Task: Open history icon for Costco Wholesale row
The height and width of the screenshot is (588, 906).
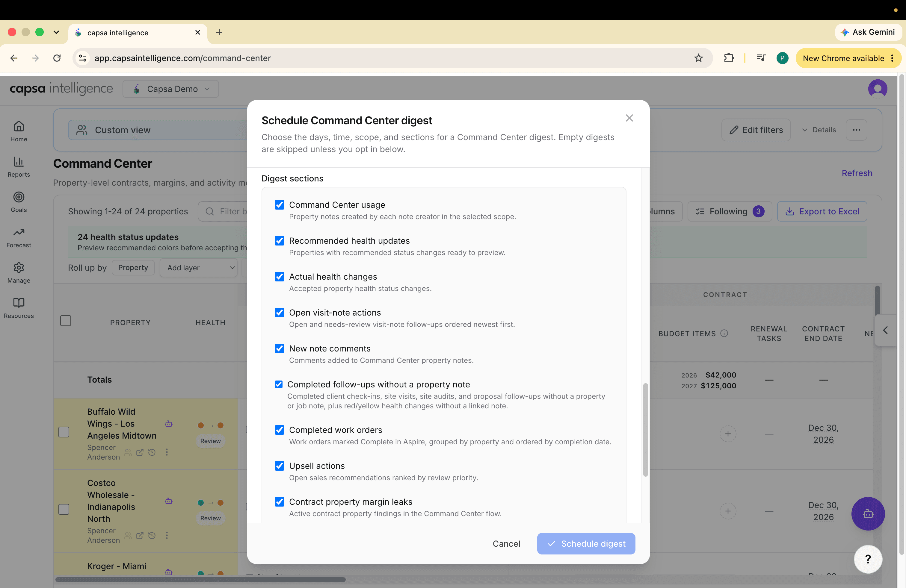Action: [152, 536]
